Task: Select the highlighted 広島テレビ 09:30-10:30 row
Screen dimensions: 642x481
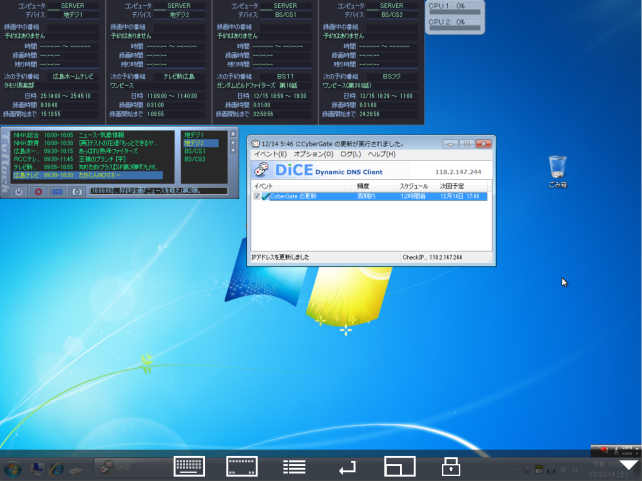Action: click(x=88, y=175)
